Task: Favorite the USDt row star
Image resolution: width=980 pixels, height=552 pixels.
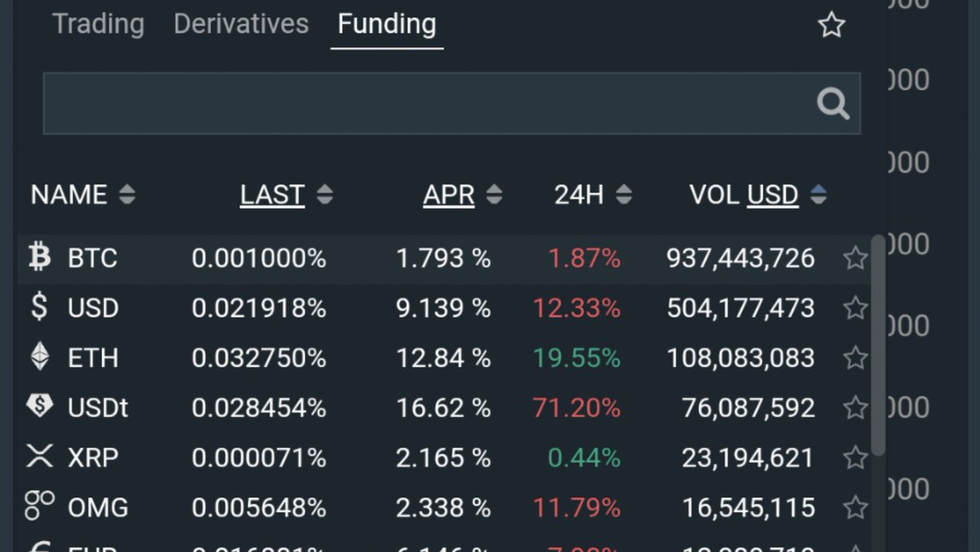Action: pos(855,407)
